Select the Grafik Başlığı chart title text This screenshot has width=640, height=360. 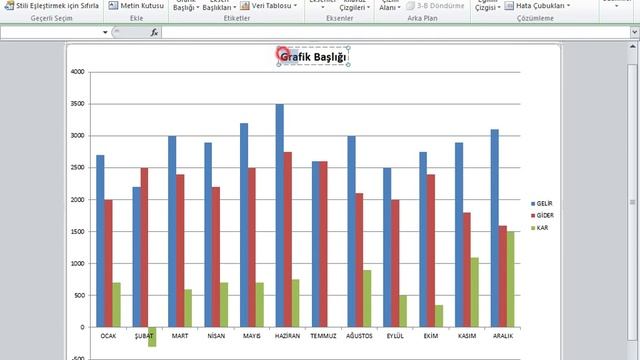[x=313, y=57]
